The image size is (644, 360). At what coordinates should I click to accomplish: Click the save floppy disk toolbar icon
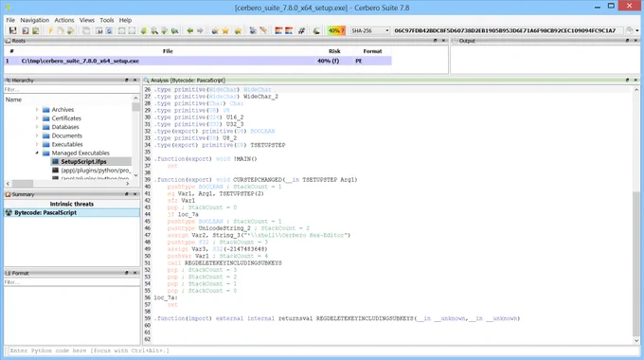tap(12, 30)
